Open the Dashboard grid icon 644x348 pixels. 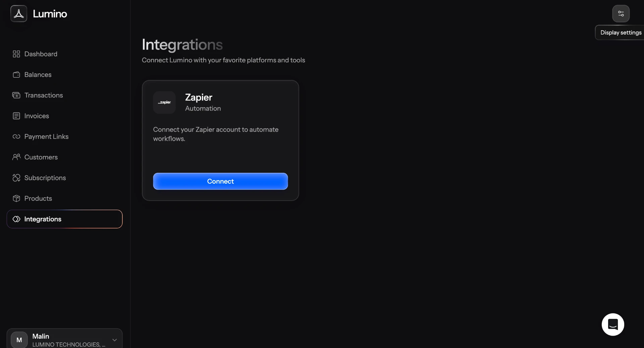click(x=16, y=54)
